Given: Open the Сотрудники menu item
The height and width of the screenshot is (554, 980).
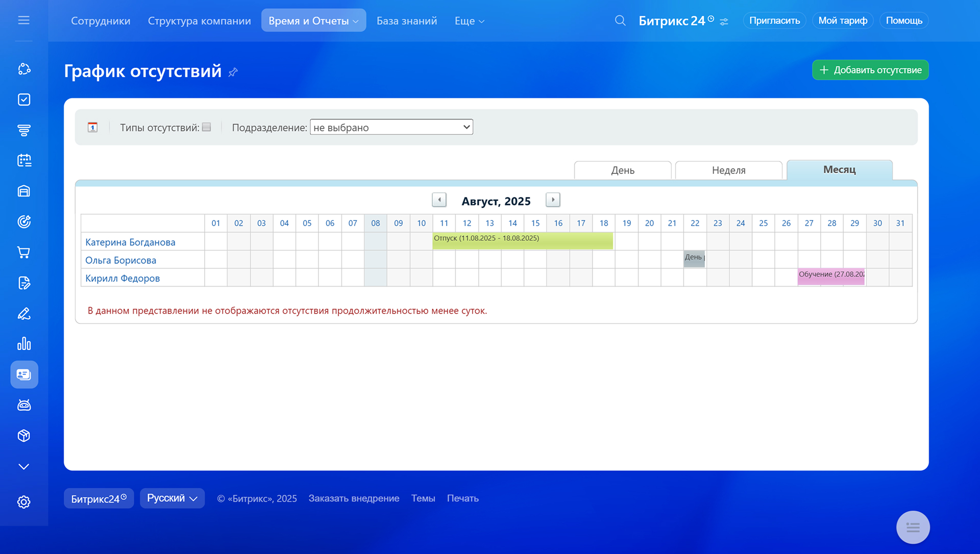Looking at the screenshot, I should pyautogui.click(x=101, y=21).
